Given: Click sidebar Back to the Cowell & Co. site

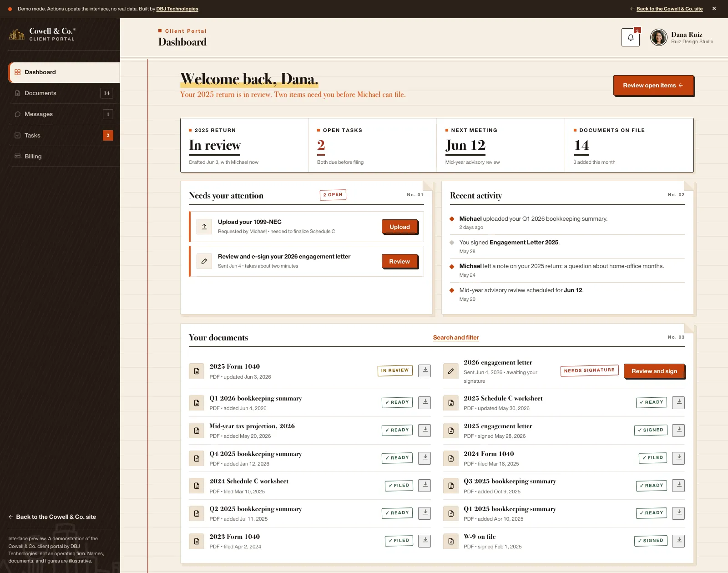Looking at the screenshot, I should (x=52, y=517).
